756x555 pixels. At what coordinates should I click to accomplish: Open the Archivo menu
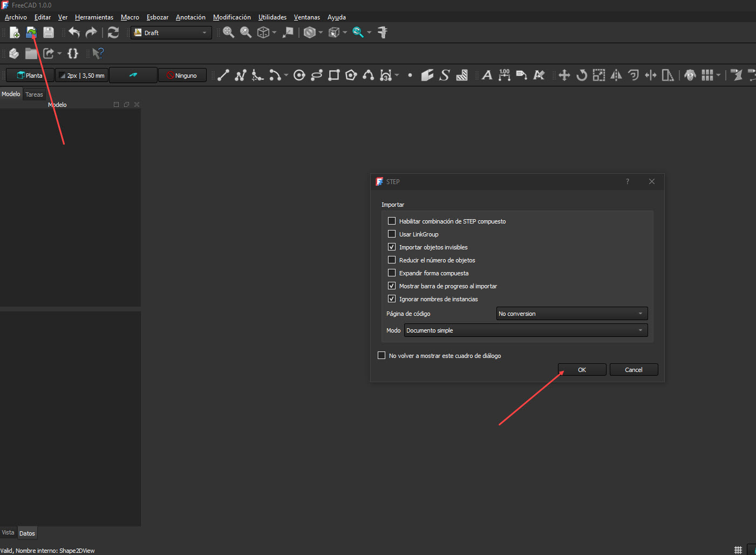coord(16,17)
